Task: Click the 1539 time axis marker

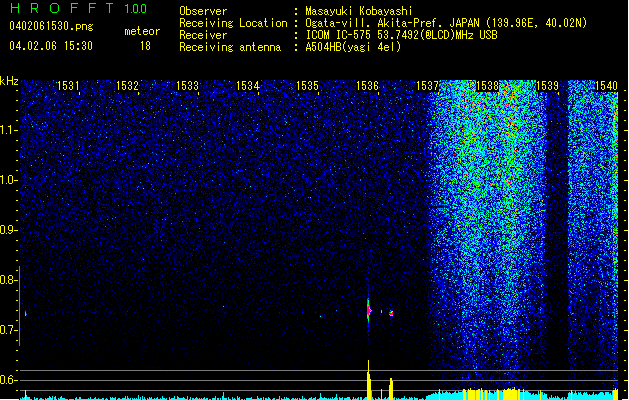Action: coord(547,86)
